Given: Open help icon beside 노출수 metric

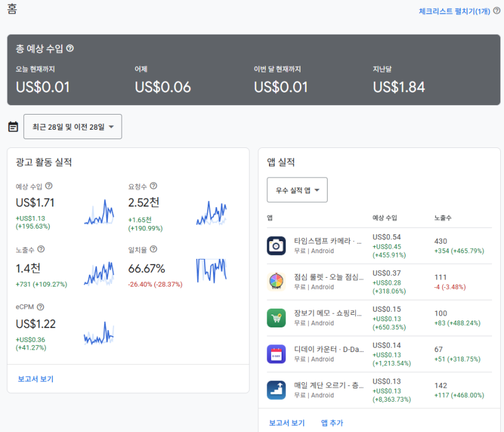Looking at the screenshot, I should 41,249.
